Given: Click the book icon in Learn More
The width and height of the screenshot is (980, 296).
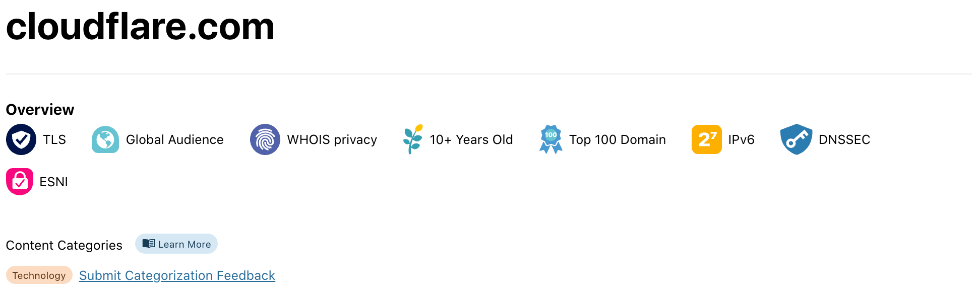Looking at the screenshot, I should coord(148,244).
